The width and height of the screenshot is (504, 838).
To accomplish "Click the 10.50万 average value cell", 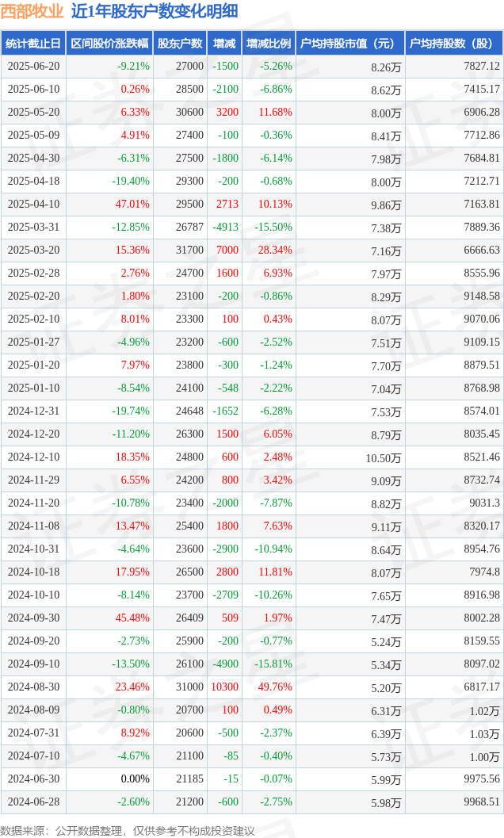I will pyautogui.click(x=384, y=458).
